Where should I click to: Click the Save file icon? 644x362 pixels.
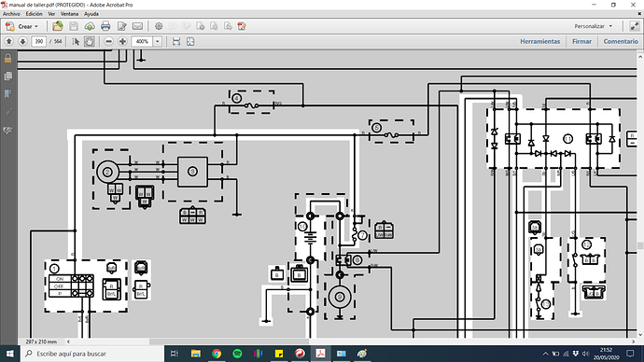[74, 26]
